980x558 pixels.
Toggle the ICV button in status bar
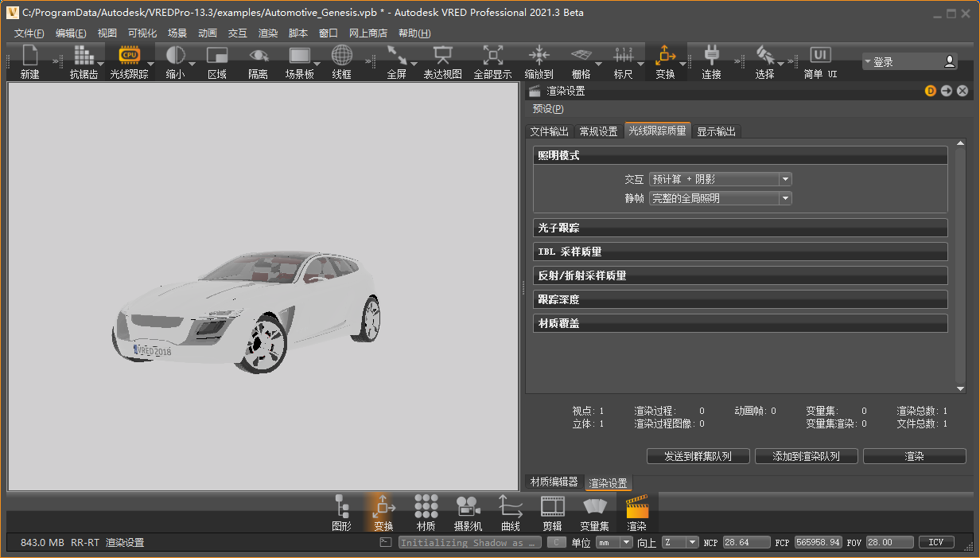(x=936, y=543)
